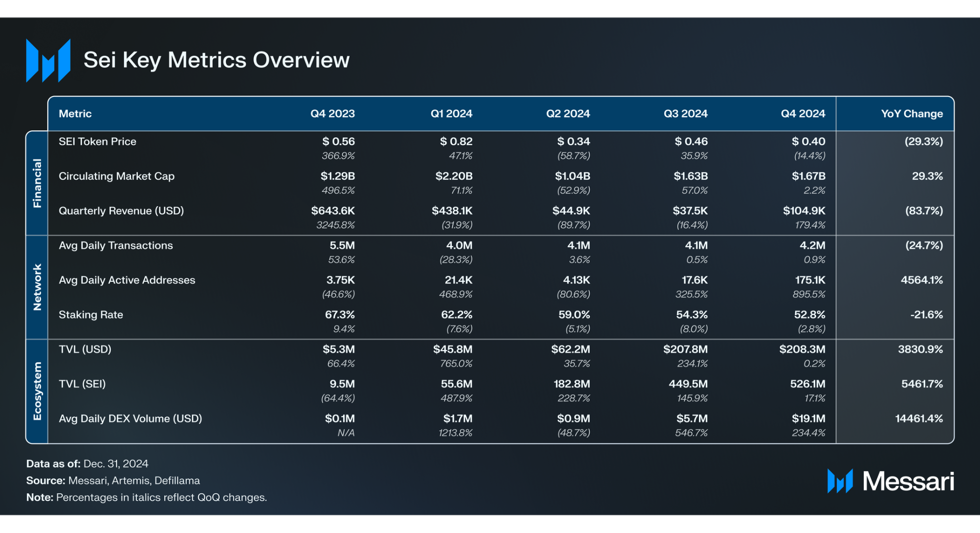Select the Q1 2024 column header
Image resolution: width=980 pixels, height=533 pixels.
point(451,114)
